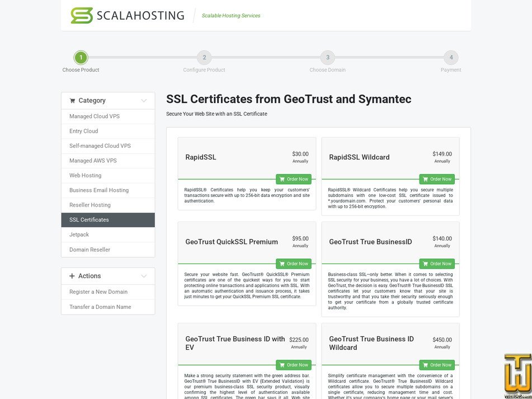Open Entry Cloud category
The width and height of the screenshot is (532, 399).
click(108, 131)
